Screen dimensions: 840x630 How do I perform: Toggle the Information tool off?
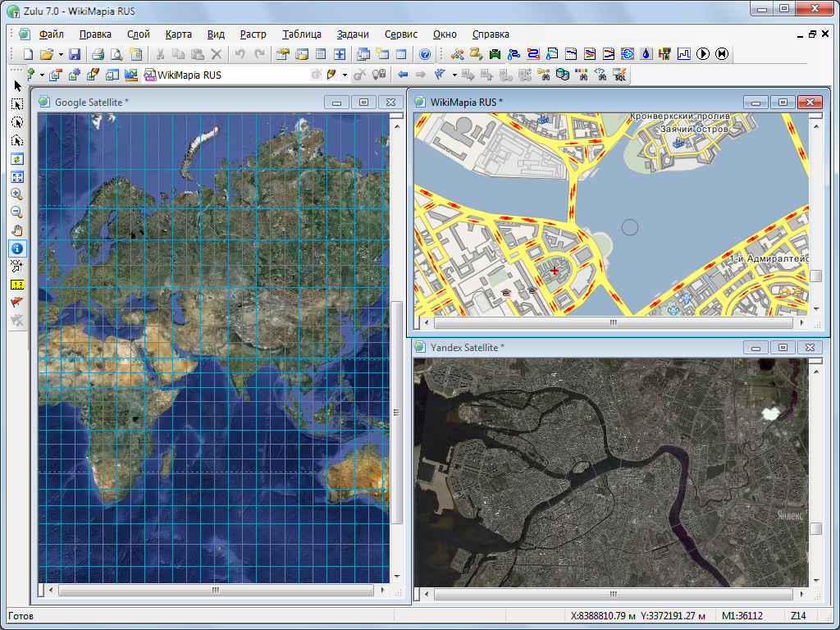tap(17, 248)
